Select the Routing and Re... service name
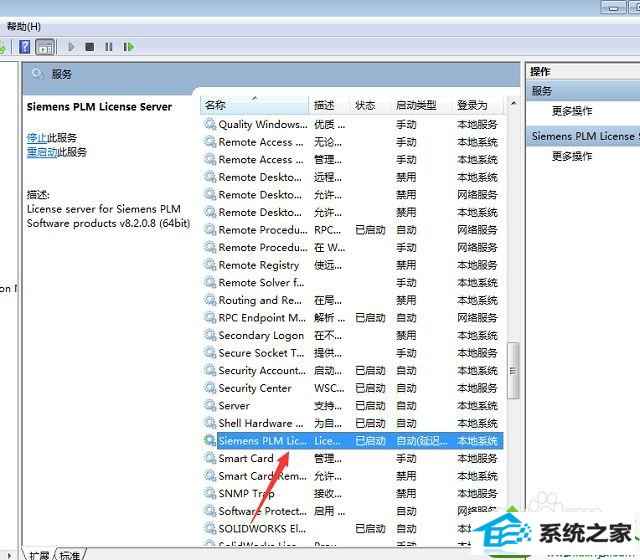Image resolution: width=640 pixels, height=560 pixels. (260, 300)
